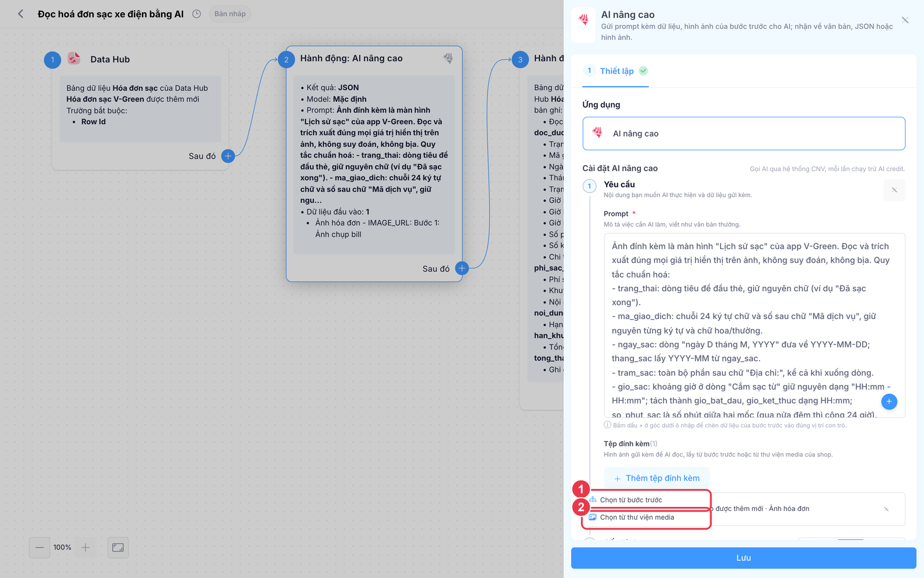Choose 'Chọn từ thư viện media' option

click(646, 517)
